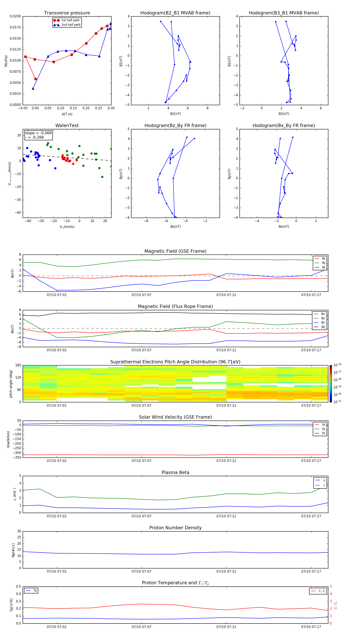Click the Vz legend entry in solar wind panel
The image size is (351, 644).
click(x=320, y=433)
